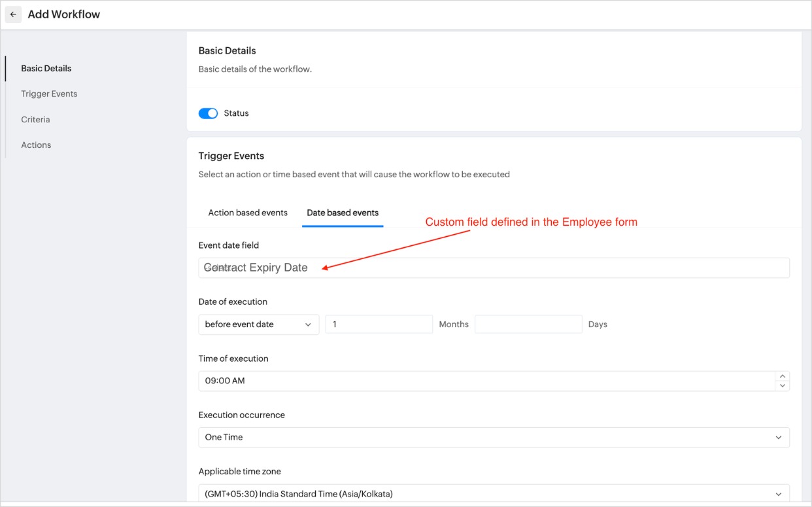Click chevron beside before event date
Viewport: 812px width, 507px height.
point(308,324)
